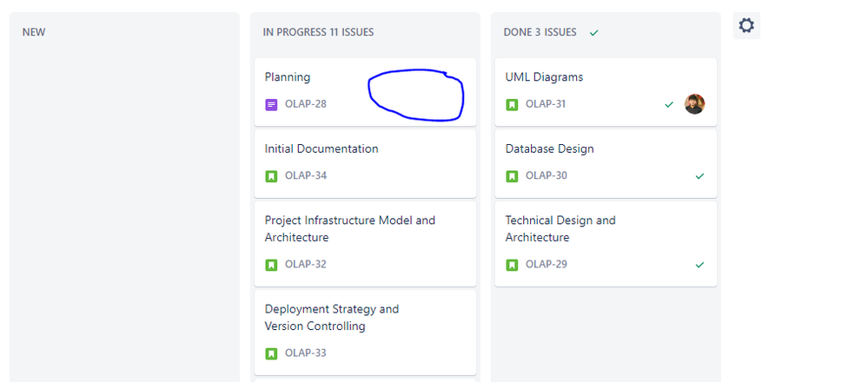Open the Planning issue card
The image size is (868, 382).
coord(365,92)
